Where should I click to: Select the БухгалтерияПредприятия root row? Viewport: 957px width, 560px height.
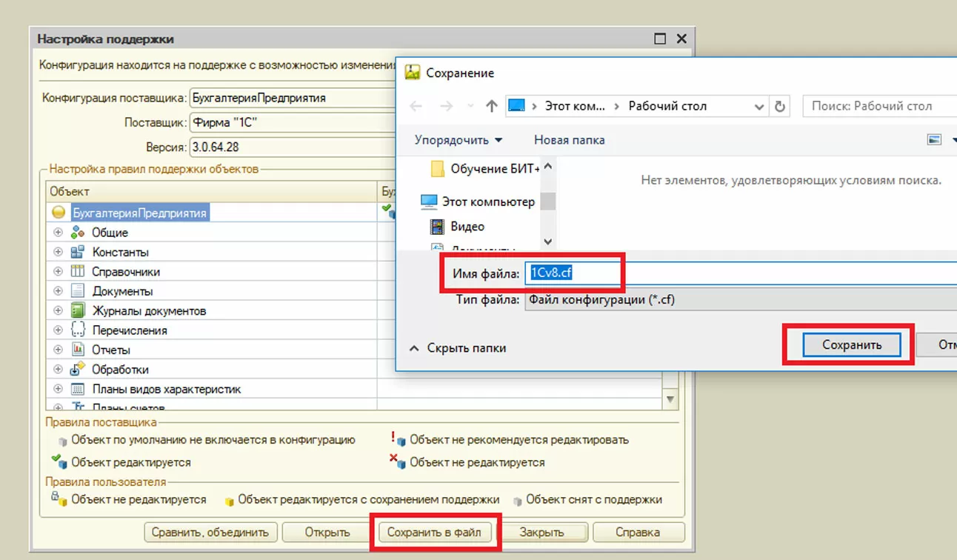pyautogui.click(x=140, y=213)
